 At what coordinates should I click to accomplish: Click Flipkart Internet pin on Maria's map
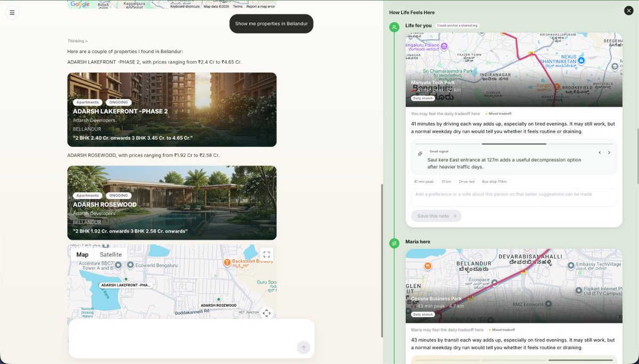pyautogui.click(x=579, y=291)
